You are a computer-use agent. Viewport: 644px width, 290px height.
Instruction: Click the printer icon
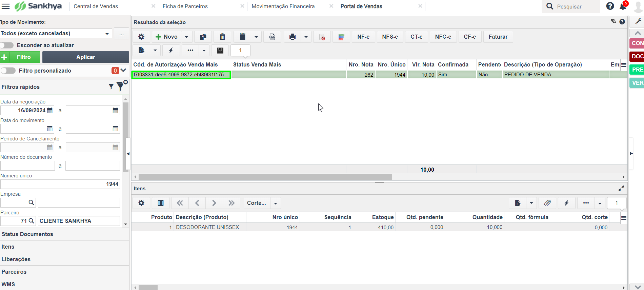292,37
